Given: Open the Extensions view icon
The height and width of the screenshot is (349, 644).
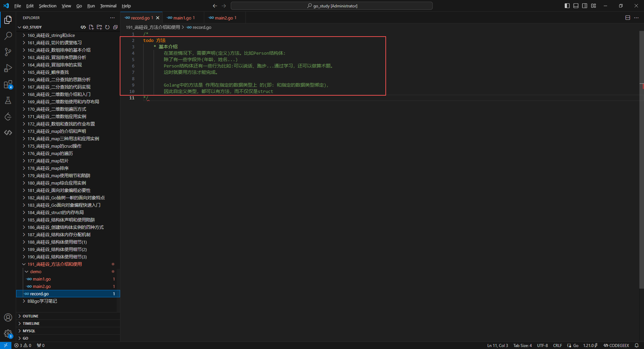Looking at the screenshot, I should point(8,84).
